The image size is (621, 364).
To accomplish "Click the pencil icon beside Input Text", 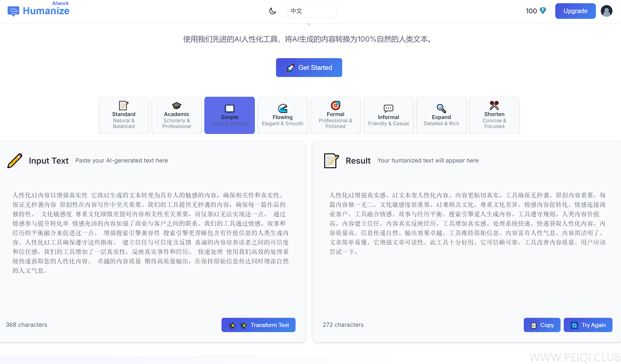I will (15, 161).
